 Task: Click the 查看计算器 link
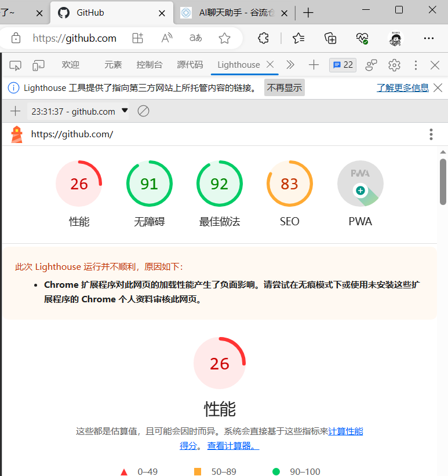tap(233, 446)
